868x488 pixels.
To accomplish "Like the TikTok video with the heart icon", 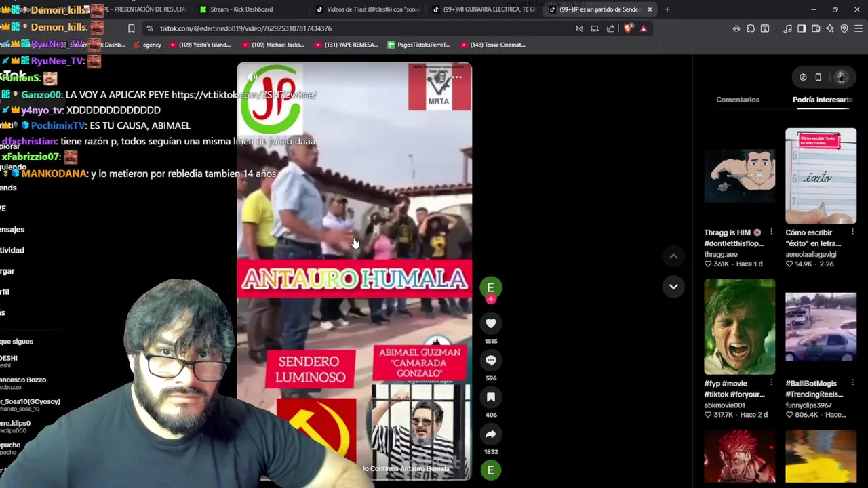I will pyautogui.click(x=491, y=324).
